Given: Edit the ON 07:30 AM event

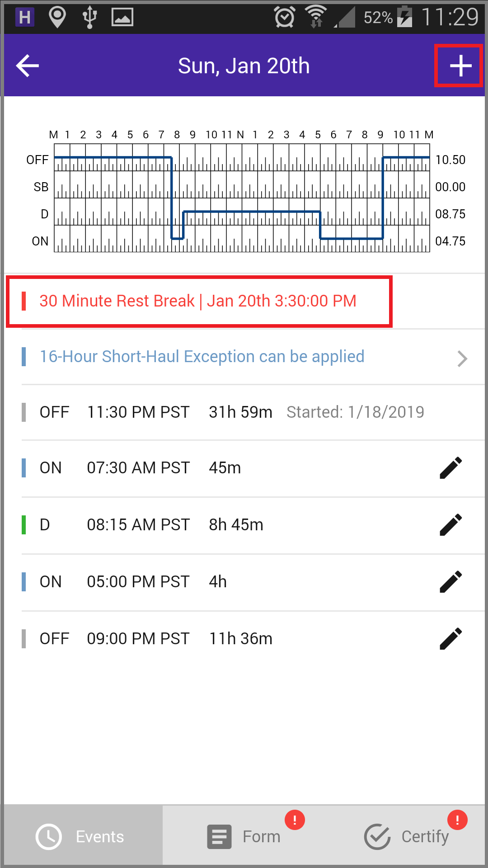Looking at the screenshot, I should pos(451,468).
